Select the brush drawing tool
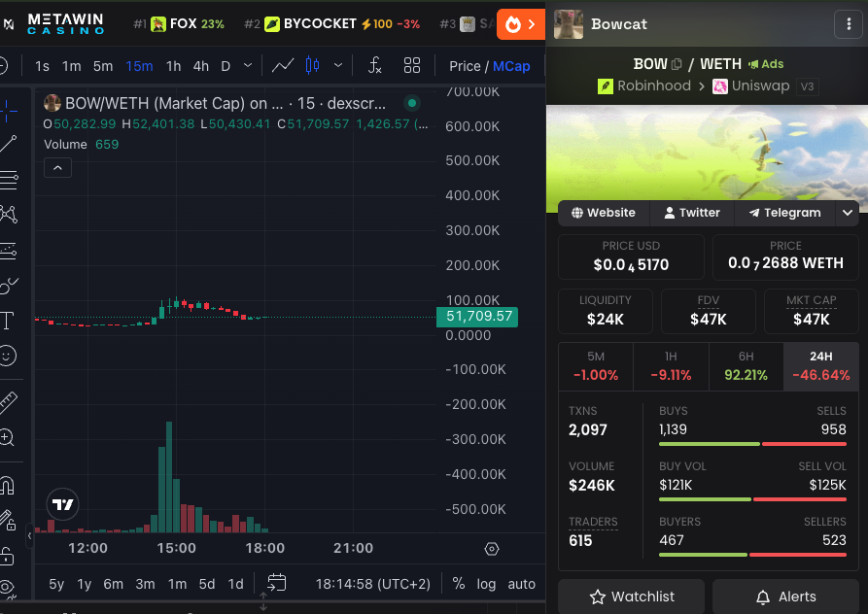Viewport: 868px width, 614px height. 9,286
